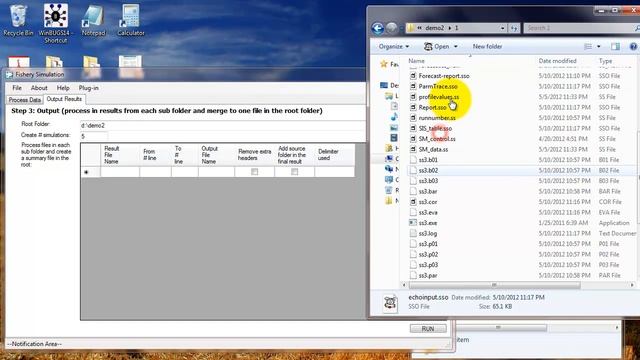Click the row header selector in the grid

click(90, 172)
